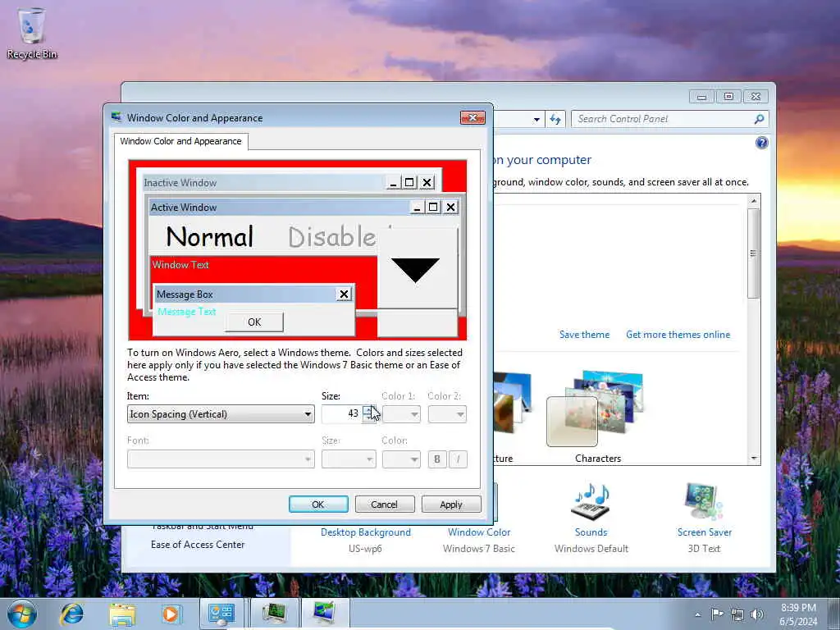840x630 pixels.
Task: Click the themes list scroll-down arrow
Action: [754, 458]
